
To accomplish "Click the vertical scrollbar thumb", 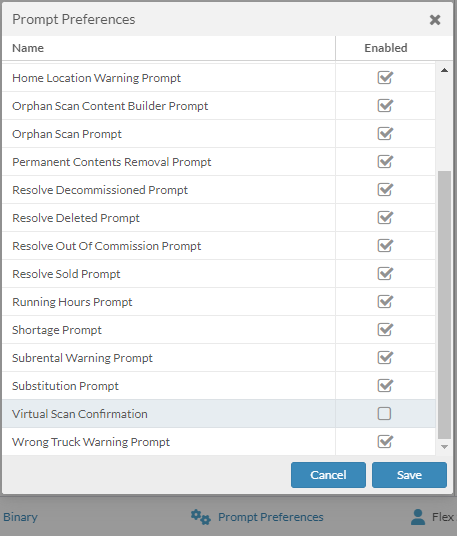I will [x=444, y=305].
